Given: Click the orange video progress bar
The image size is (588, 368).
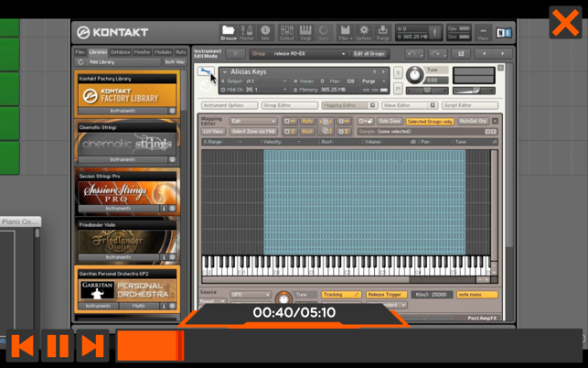Looking at the screenshot, I should (x=151, y=345).
